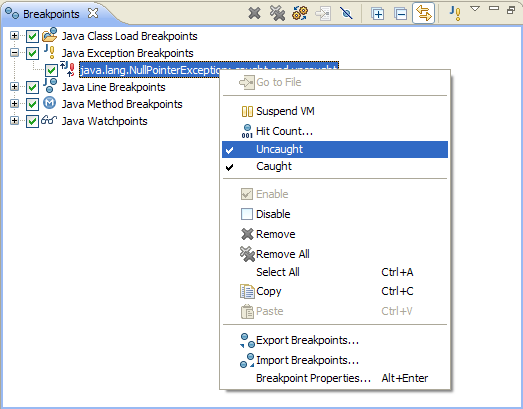523x409 pixels.
Task: Choose Remove All in context menu
Action: coord(335,254)
